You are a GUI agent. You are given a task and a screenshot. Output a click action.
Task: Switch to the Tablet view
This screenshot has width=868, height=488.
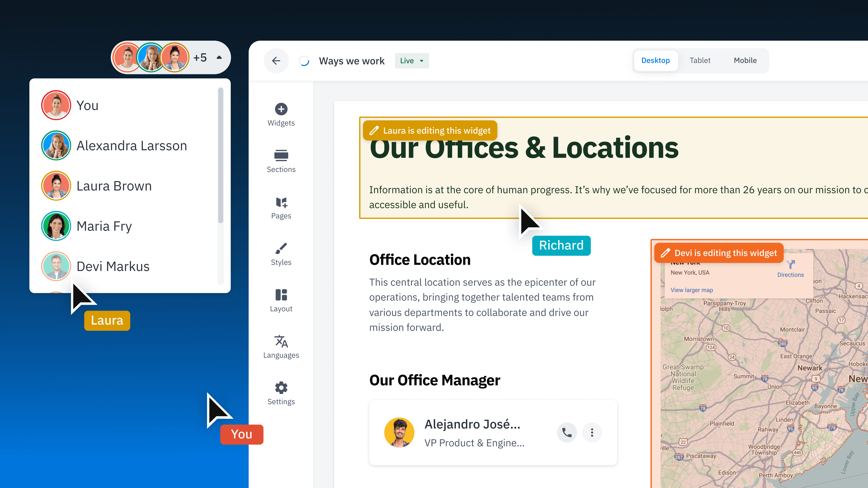coord(700,61)
